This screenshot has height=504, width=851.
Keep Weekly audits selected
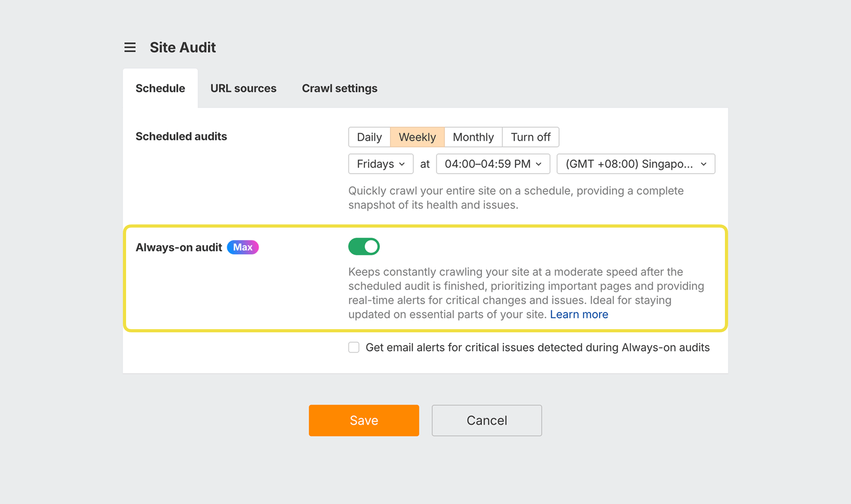tap(417, 137)
